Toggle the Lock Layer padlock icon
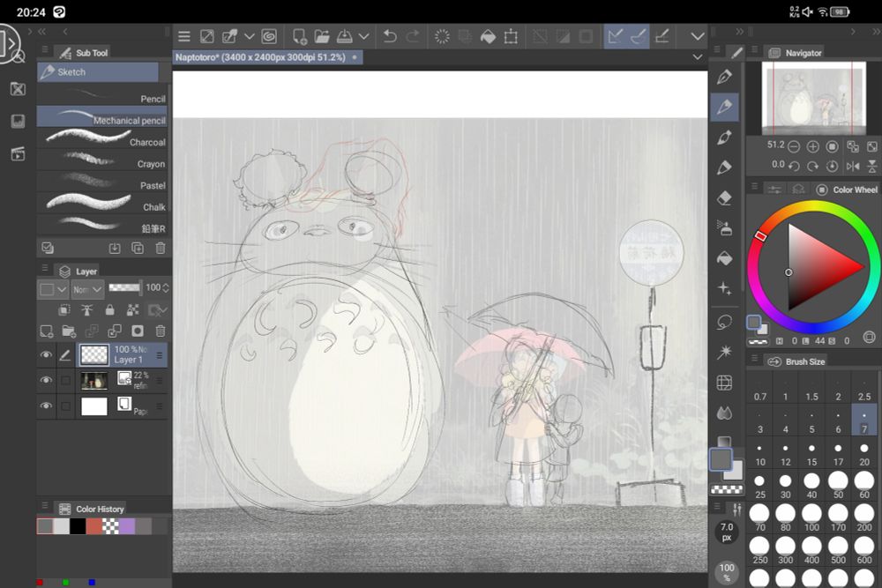The width and height of the screenshot is (882, 588). tap(109, 309)
